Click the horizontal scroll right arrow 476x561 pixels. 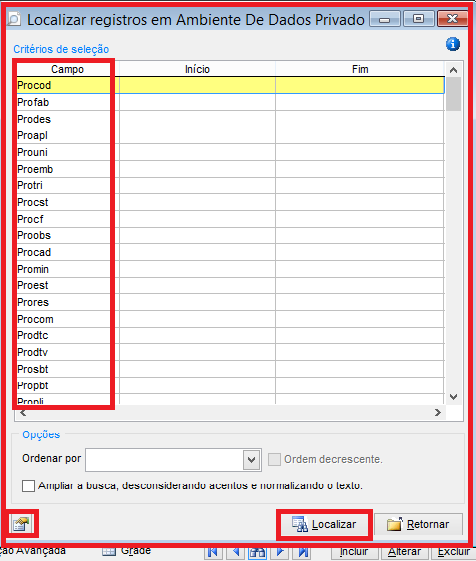pyautogui.click(x=438, y=413)
